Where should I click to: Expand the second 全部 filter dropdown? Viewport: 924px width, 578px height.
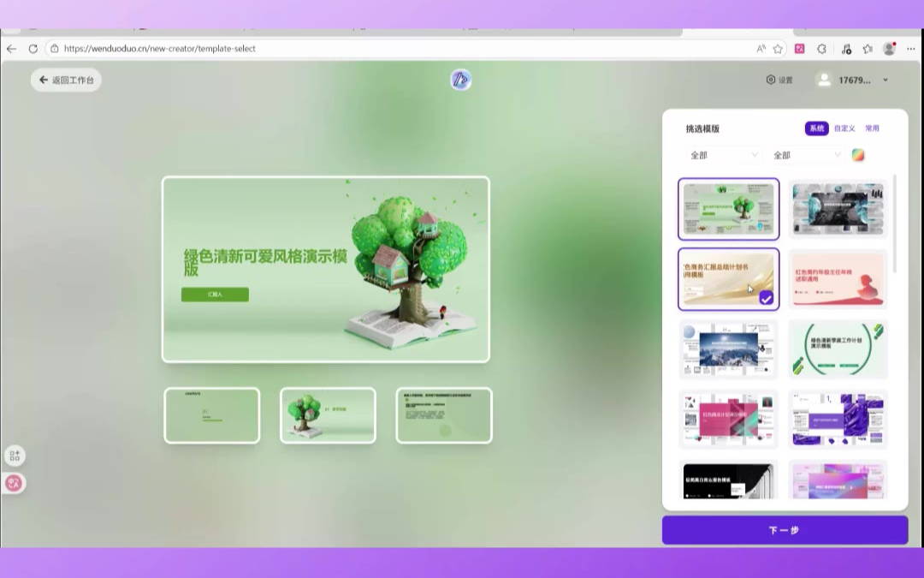(807, 155)
